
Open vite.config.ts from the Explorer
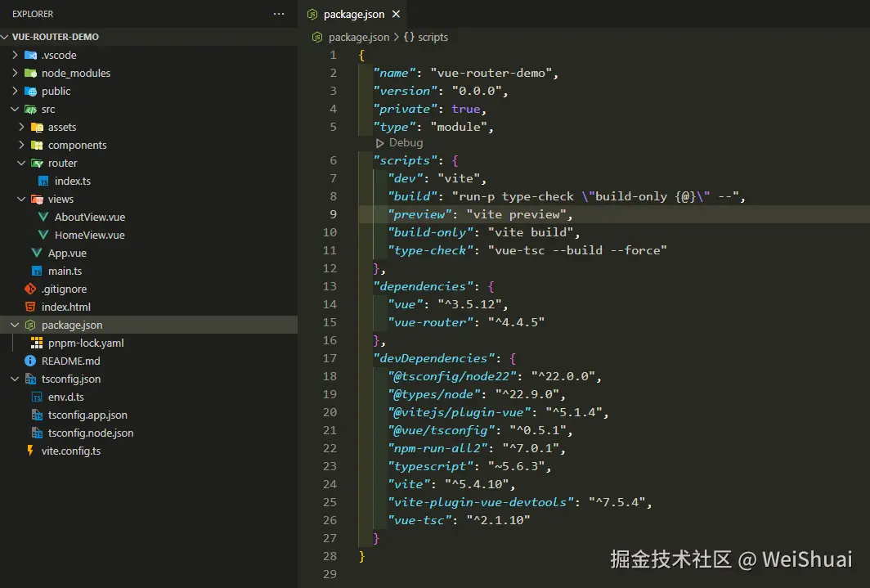[71, 451]
